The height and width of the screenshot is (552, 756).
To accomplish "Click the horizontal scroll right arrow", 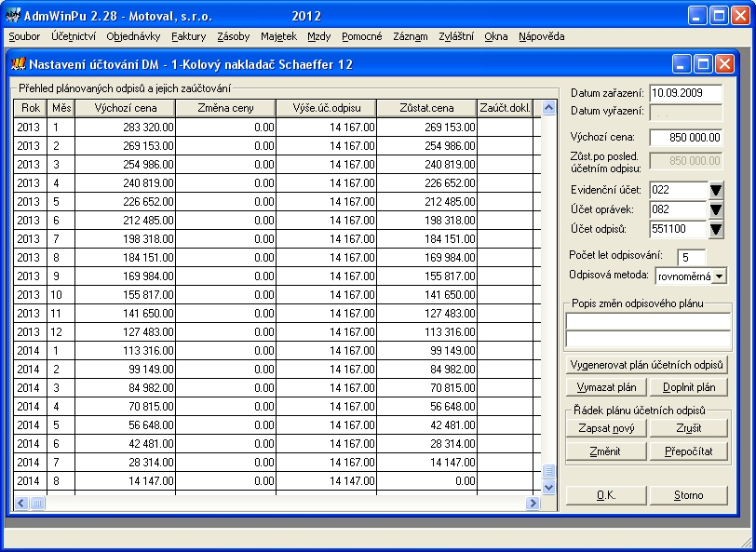I will [533, 504].
